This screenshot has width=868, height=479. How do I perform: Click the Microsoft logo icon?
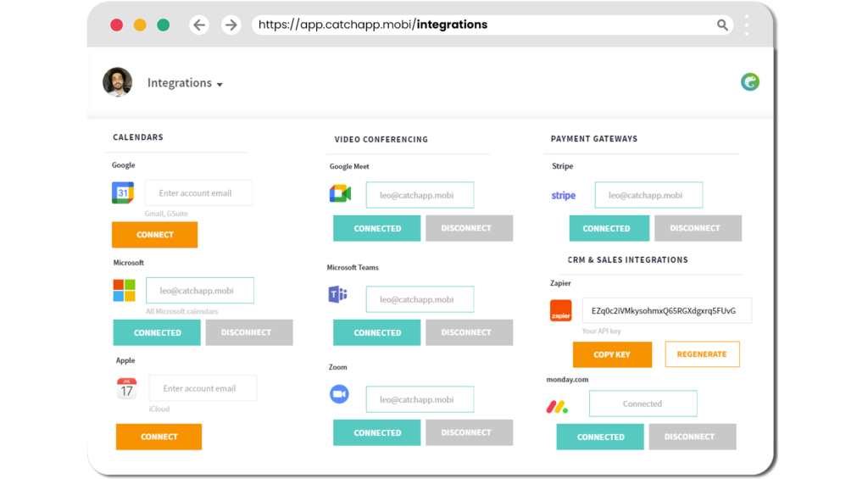click(124, 290)
